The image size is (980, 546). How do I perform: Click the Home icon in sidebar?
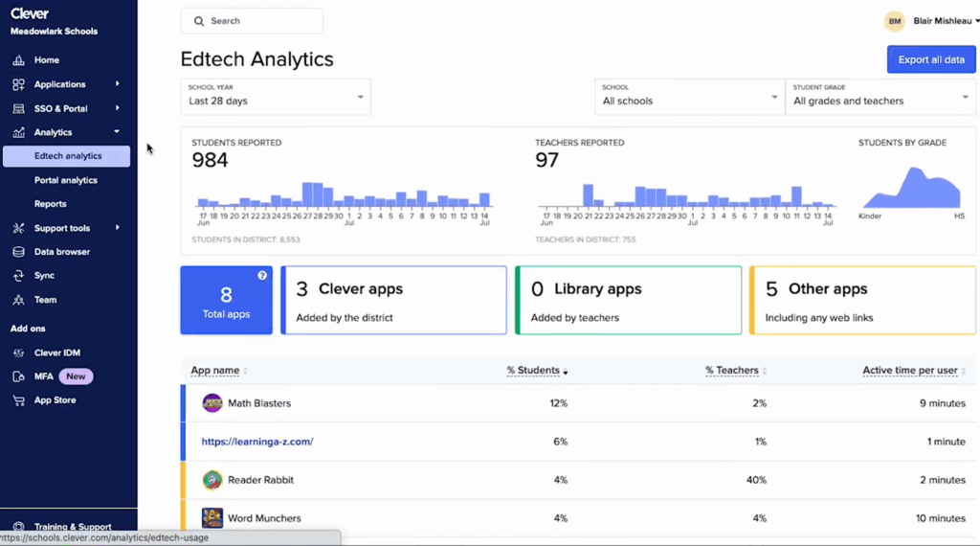18,60
